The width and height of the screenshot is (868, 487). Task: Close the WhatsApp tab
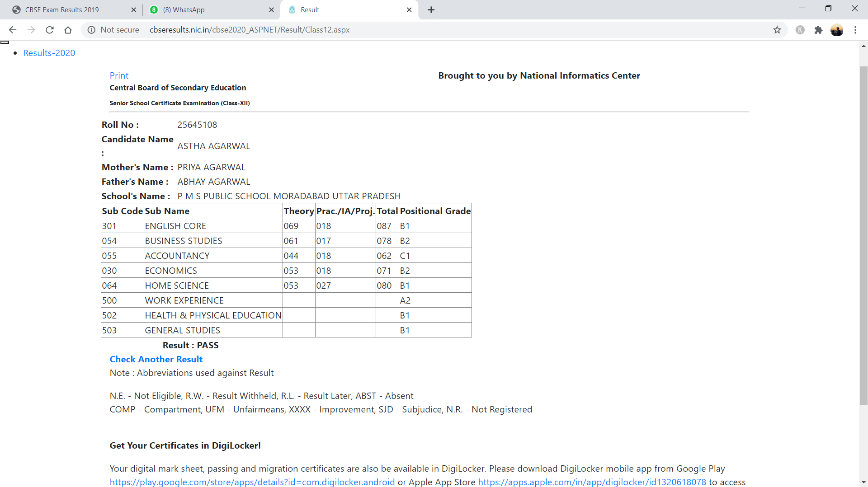[271, 10]
